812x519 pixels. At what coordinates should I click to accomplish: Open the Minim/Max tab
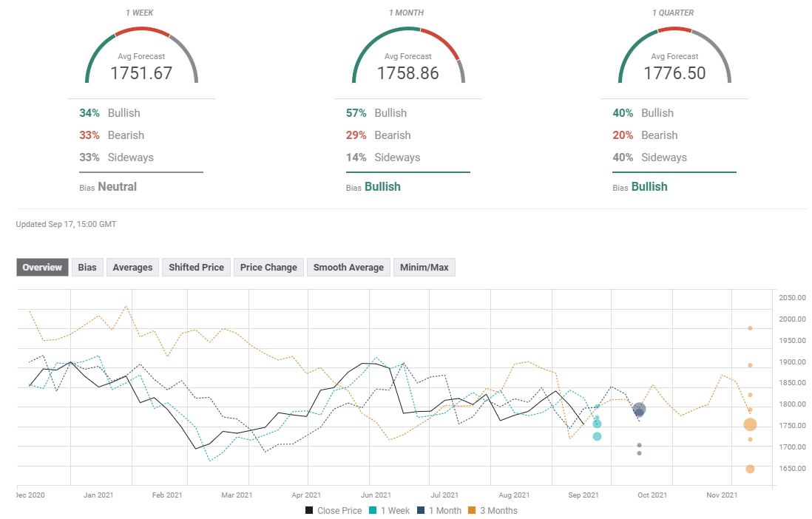tap(424, 268)
